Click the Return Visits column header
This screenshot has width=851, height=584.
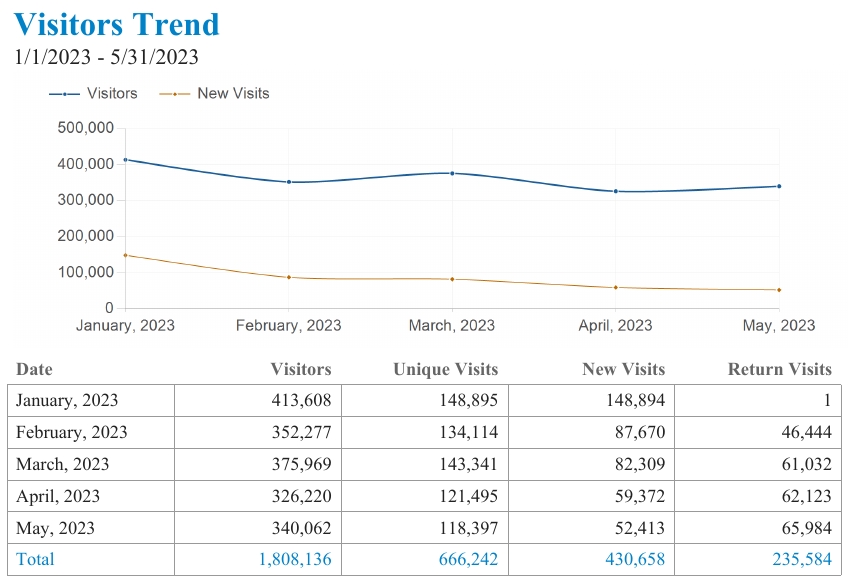(x=779, y=369)
